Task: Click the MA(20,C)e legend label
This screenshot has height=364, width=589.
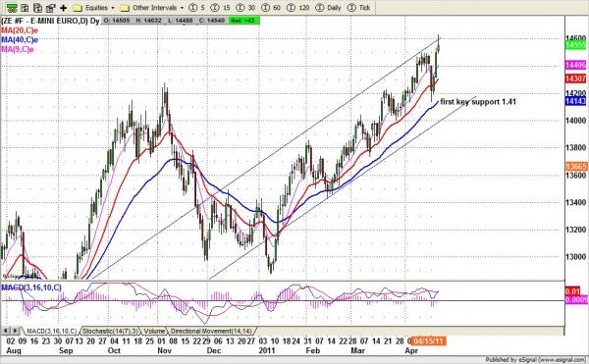Action: pos(20,30)
